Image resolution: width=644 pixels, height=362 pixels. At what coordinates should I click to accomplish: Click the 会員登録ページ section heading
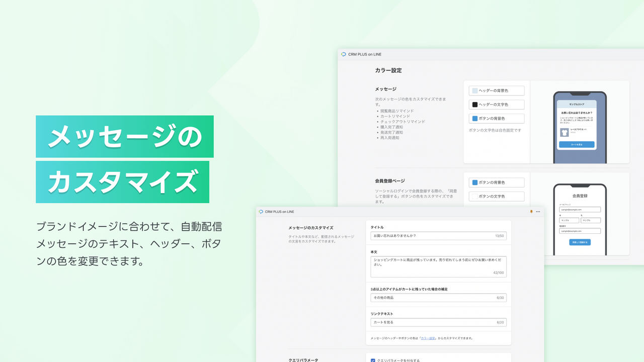coord(390,180)
